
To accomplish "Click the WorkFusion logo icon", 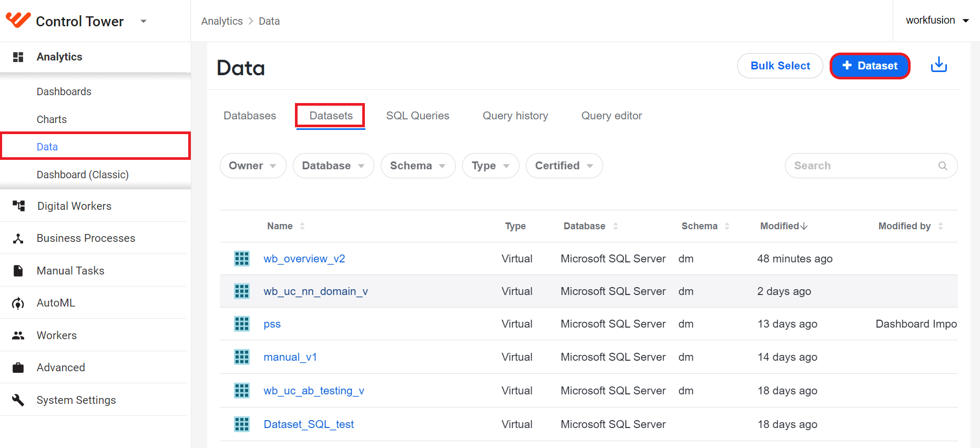I will pos(18,20).
